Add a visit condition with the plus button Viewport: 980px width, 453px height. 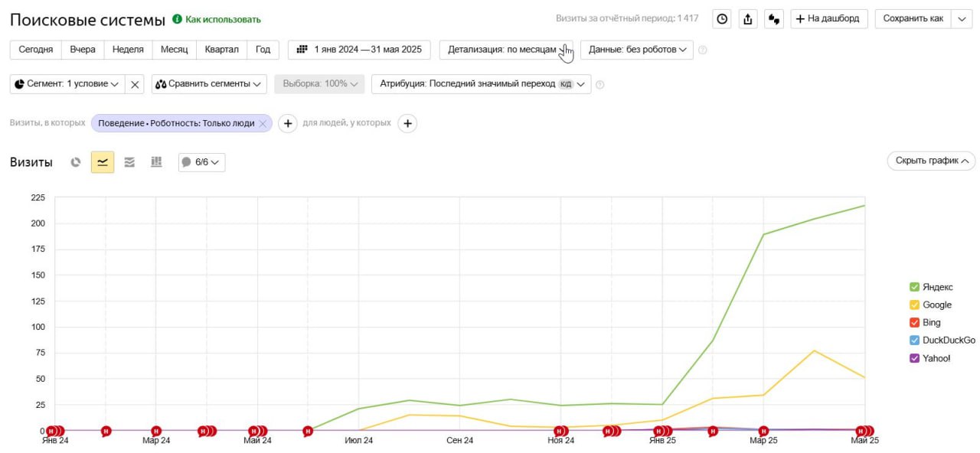point(287,122)
